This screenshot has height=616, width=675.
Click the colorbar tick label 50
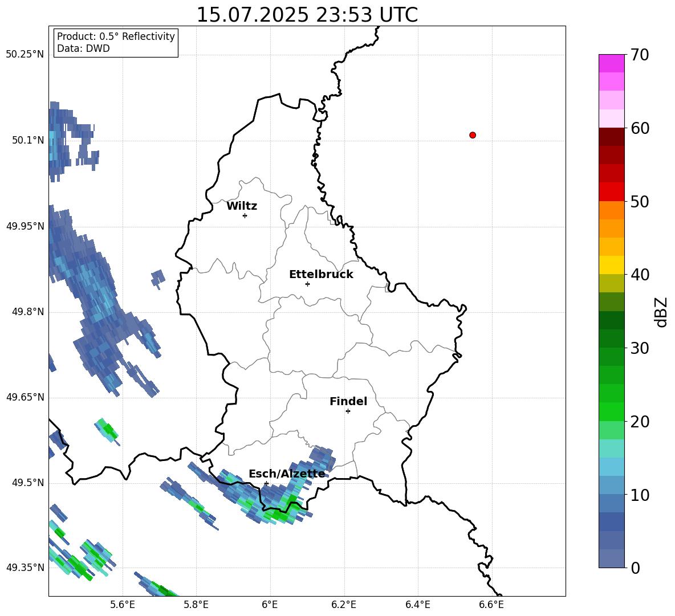pyautogui.click(x=640, y=202)
